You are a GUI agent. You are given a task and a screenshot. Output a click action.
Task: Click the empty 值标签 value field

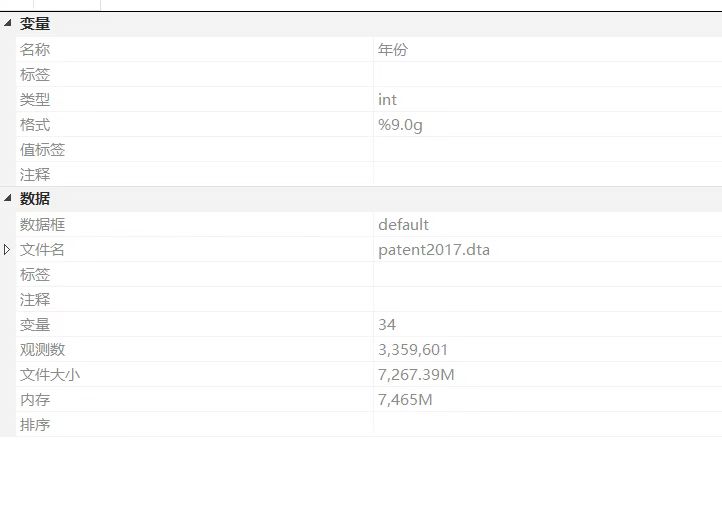[x=546, y=149]
